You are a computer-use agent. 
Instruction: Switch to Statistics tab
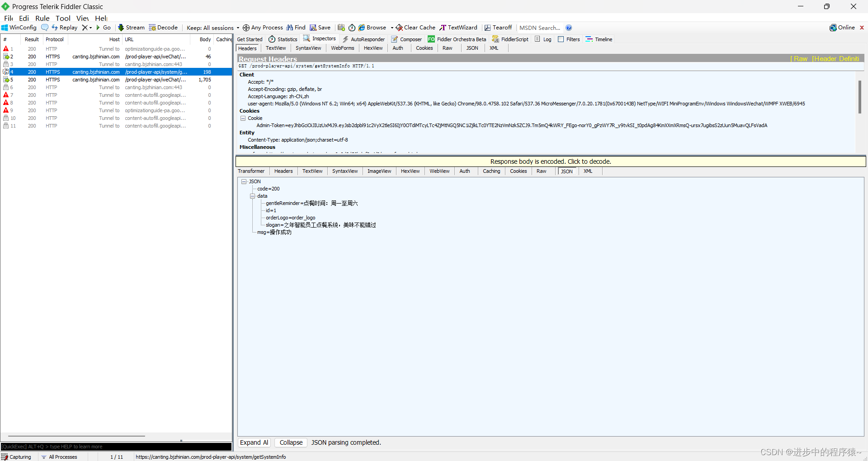pos(283,39)
